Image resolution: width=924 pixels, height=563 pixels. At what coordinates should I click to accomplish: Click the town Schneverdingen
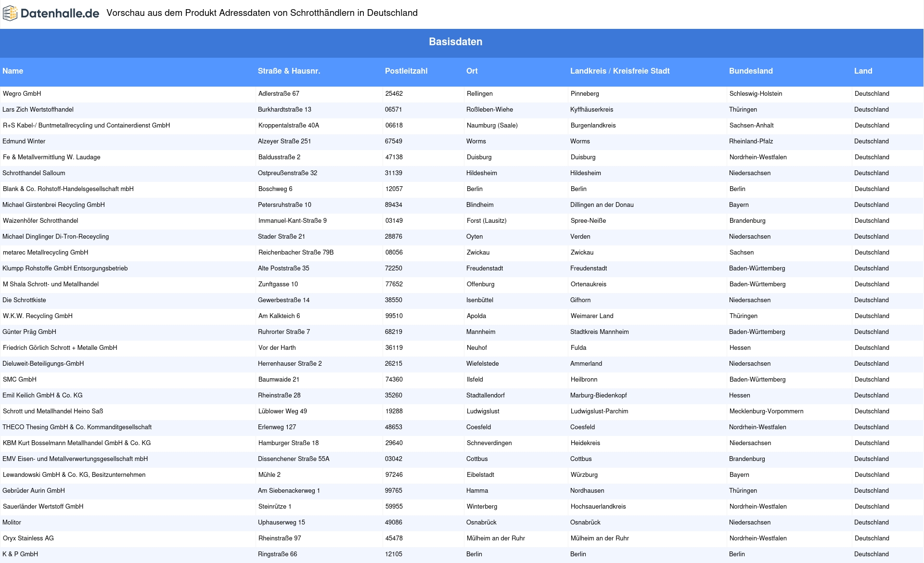(489, 443)
